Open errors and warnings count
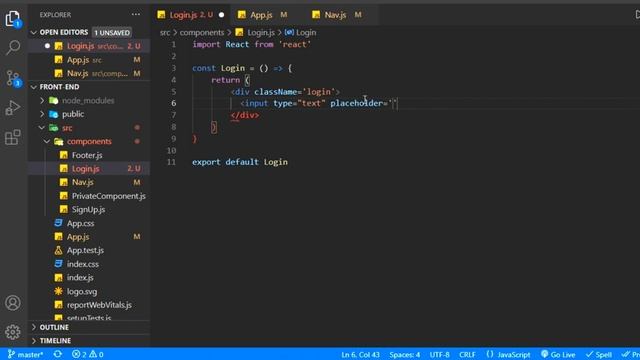 87,354
